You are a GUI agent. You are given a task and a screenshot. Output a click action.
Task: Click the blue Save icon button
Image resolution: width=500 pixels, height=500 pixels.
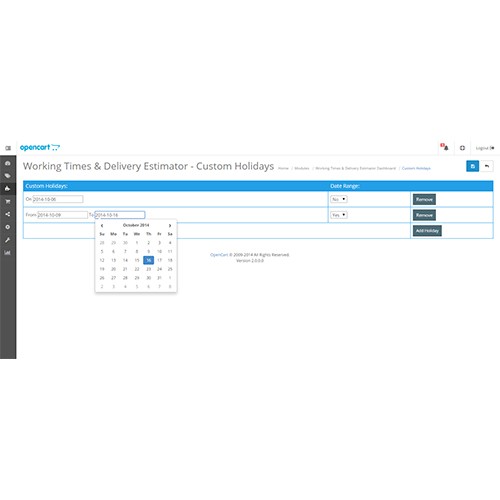tap(473, 166)
